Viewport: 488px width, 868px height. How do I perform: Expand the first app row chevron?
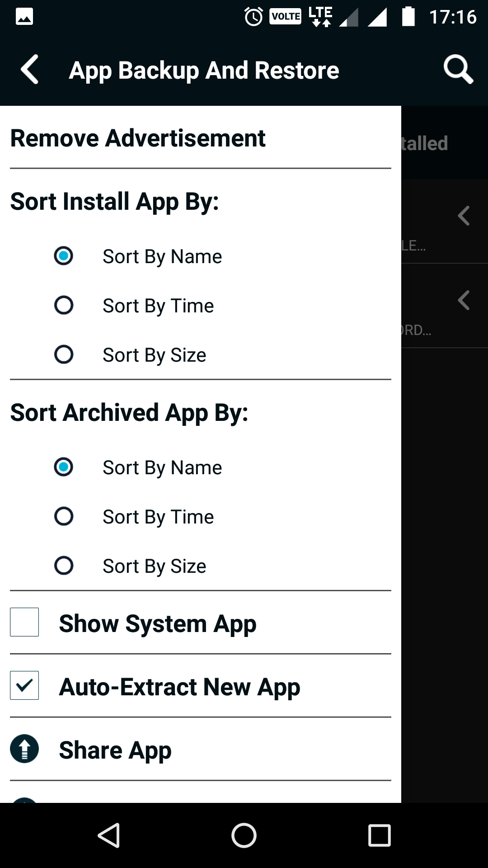pyautogui.click(x=464, y=216)
